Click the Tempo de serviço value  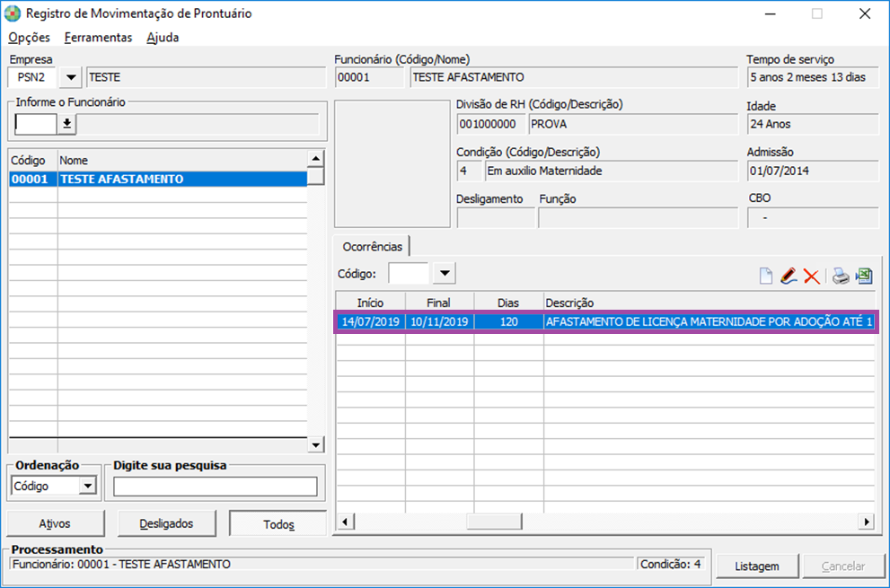point(813,77)
